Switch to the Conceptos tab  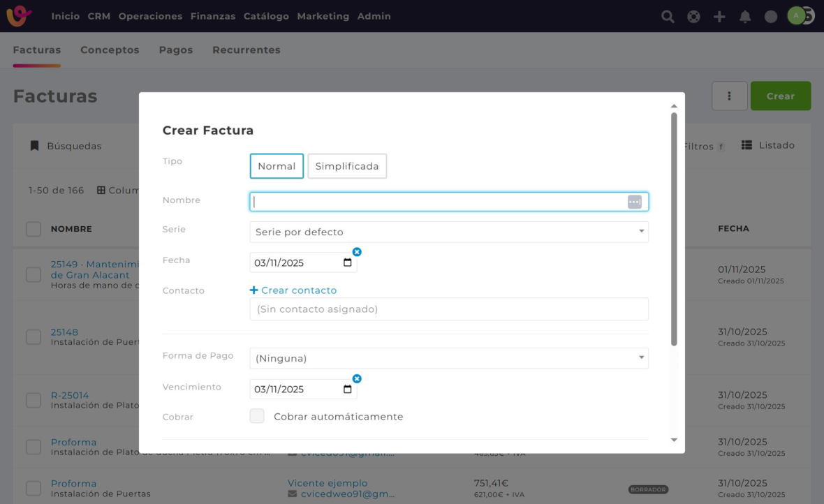pos(110,50)
